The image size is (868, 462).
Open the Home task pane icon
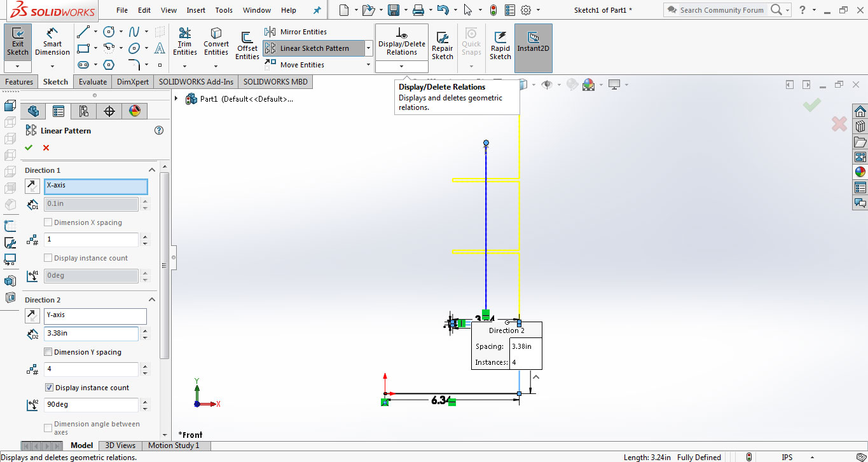tap(860, 111)
